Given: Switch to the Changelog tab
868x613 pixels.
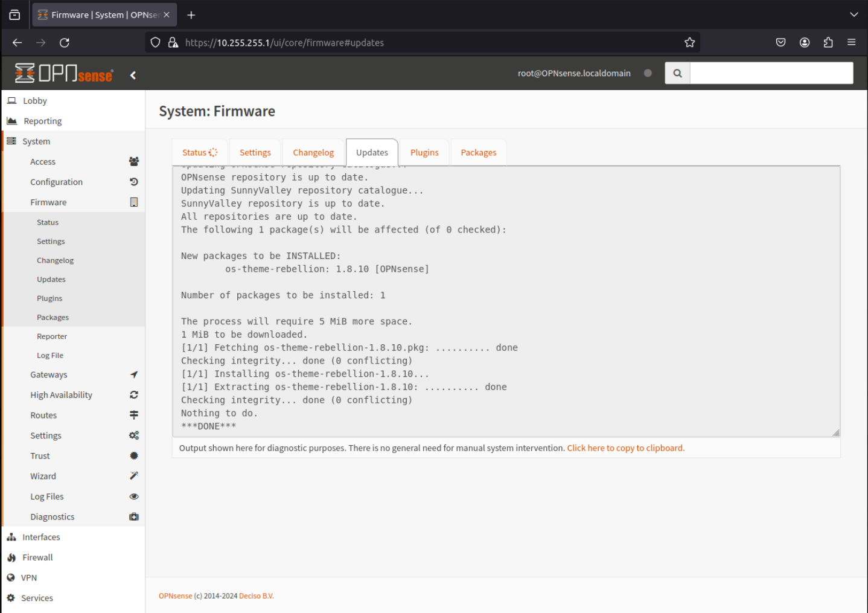Looking at the screenshot, I should point(313,152).
